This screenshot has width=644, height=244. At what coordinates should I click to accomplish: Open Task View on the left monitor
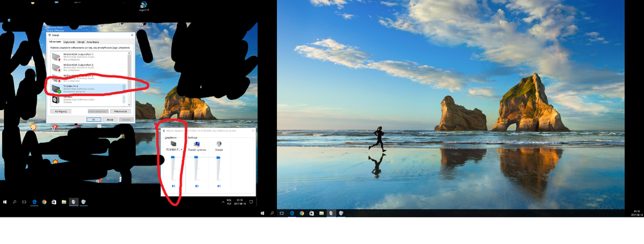24,202
